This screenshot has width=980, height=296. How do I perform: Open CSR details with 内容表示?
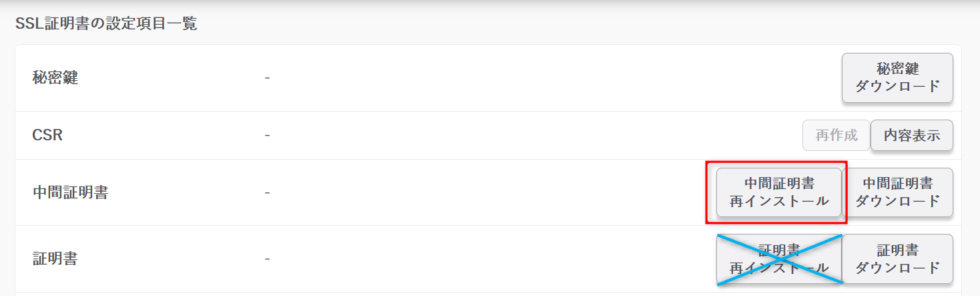click(911, 136)
